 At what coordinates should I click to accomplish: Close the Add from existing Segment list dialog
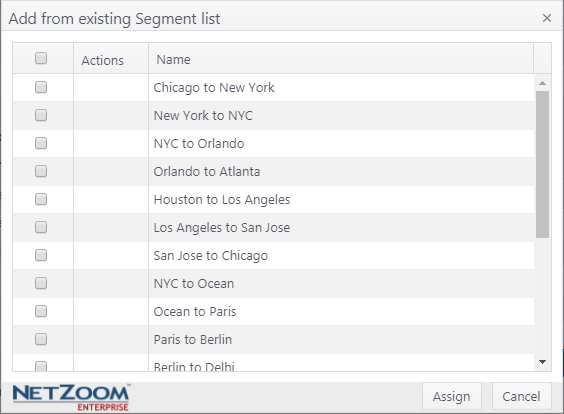[547, 18]
